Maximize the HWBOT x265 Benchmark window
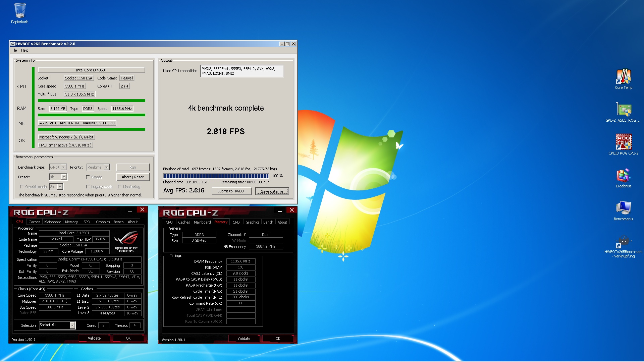644x362 pixels. coord(287,44)
